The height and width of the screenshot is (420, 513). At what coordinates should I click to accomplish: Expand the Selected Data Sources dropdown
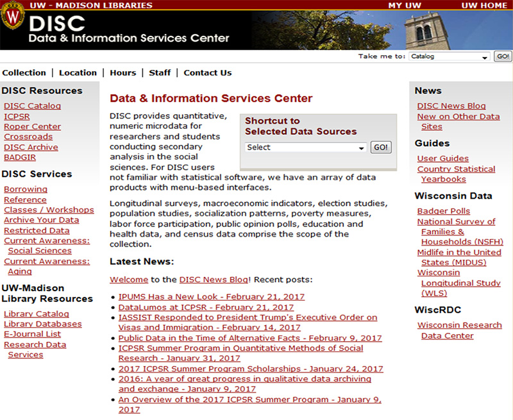pyautogui.click(x=305, y=147)
